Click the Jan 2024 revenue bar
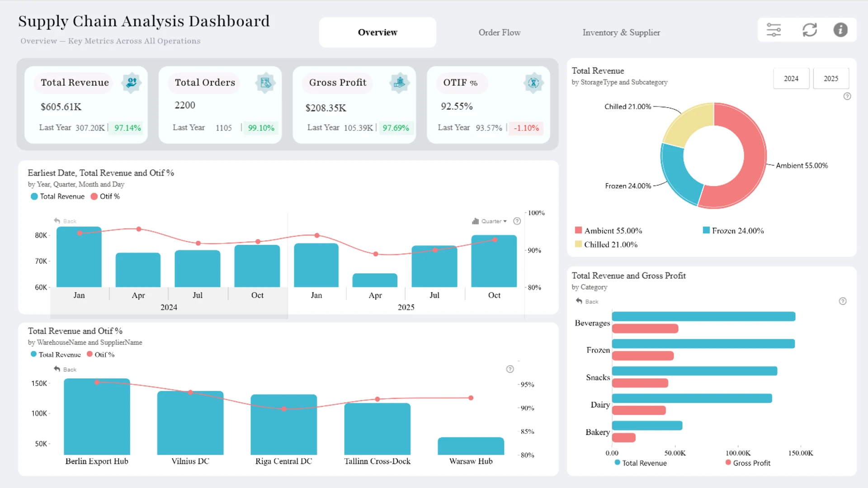 (x=79, y=257)
